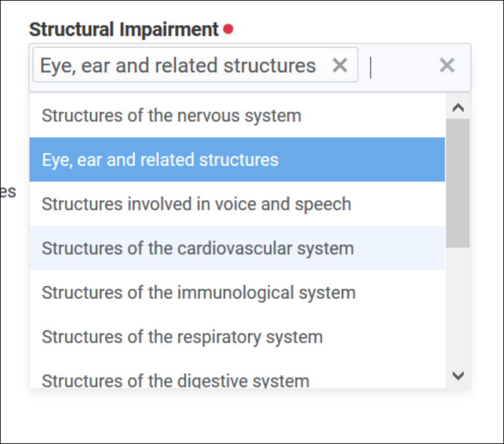504x444 pixels.
Task: Choose 'Structures involved in voice and speech'
Action: 196,204
